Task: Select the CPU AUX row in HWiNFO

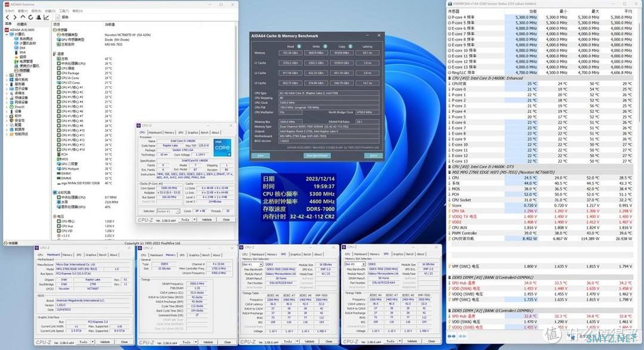Action: (x=540, y=227)
